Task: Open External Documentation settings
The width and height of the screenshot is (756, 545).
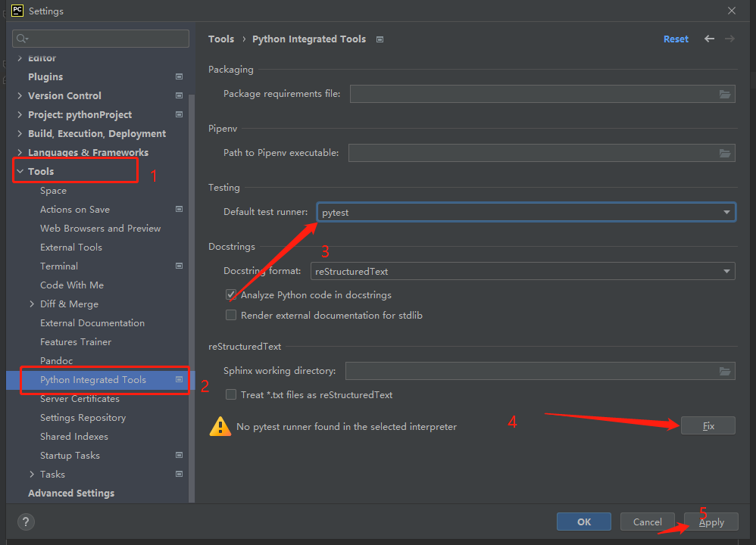Action: [92, 323]
